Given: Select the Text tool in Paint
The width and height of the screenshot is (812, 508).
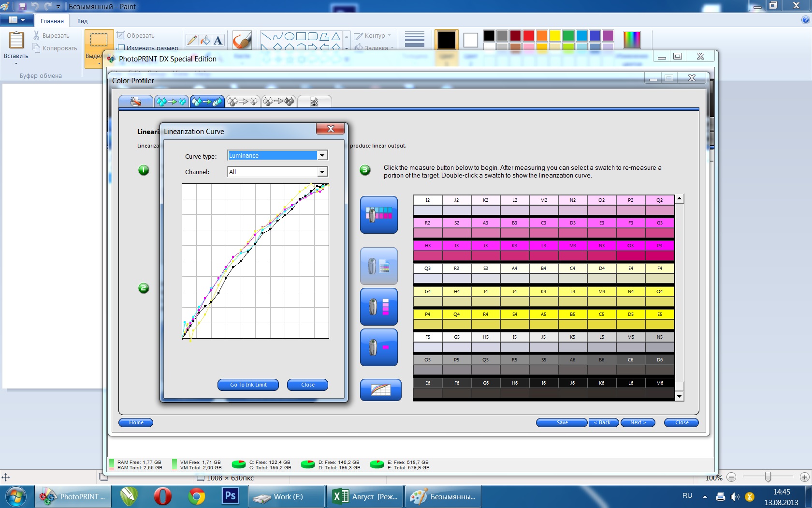Looking at the screenshot, I should (218, 40).
